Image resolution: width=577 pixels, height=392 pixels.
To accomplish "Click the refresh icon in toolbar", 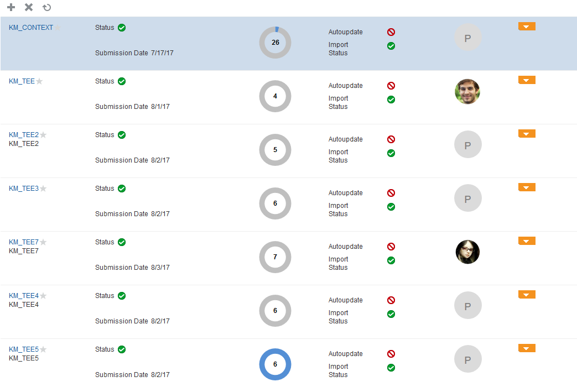I will click(x=47, y=7).
